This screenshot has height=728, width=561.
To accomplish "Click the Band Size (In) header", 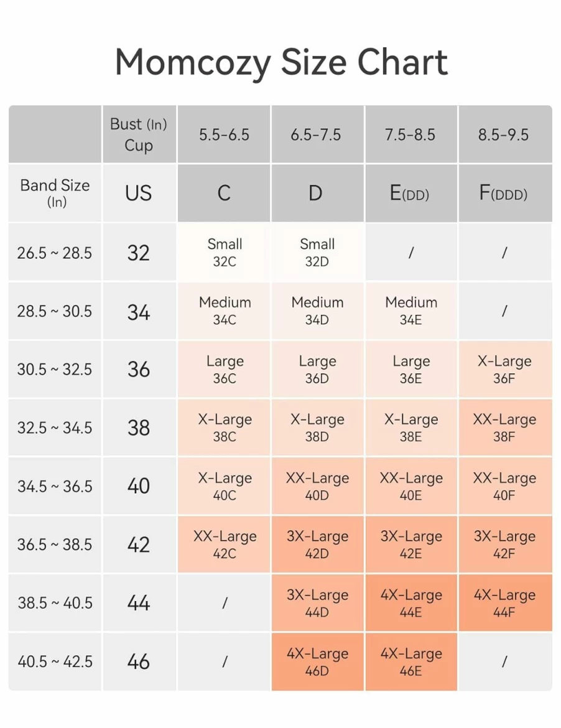I will click(55, 193).
